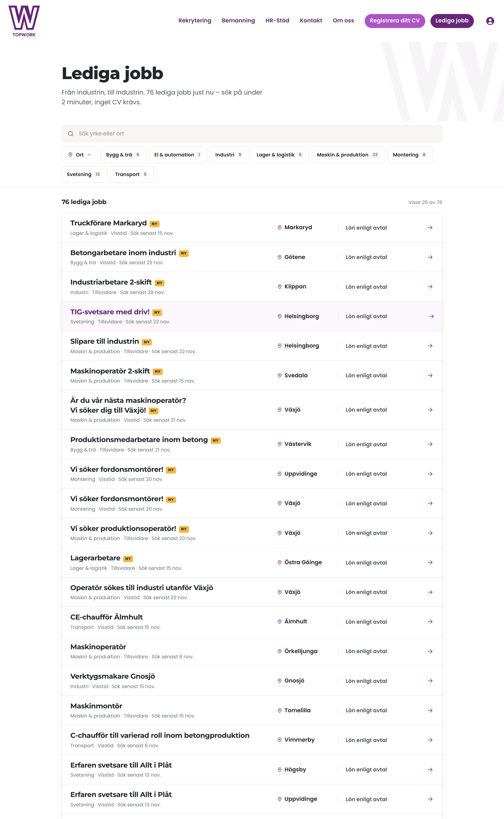Expand the Ort location dropdown
504x819 pixels.
[x=80, y=155]
